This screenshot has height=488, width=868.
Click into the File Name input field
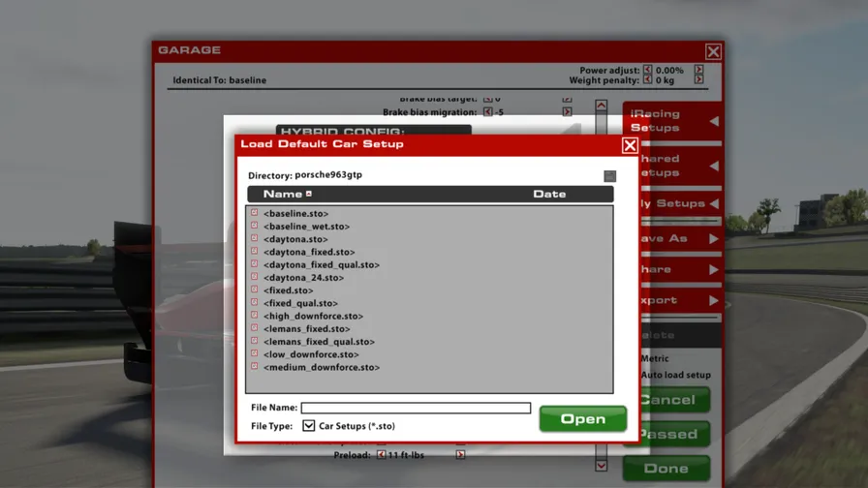click(416, 408)
